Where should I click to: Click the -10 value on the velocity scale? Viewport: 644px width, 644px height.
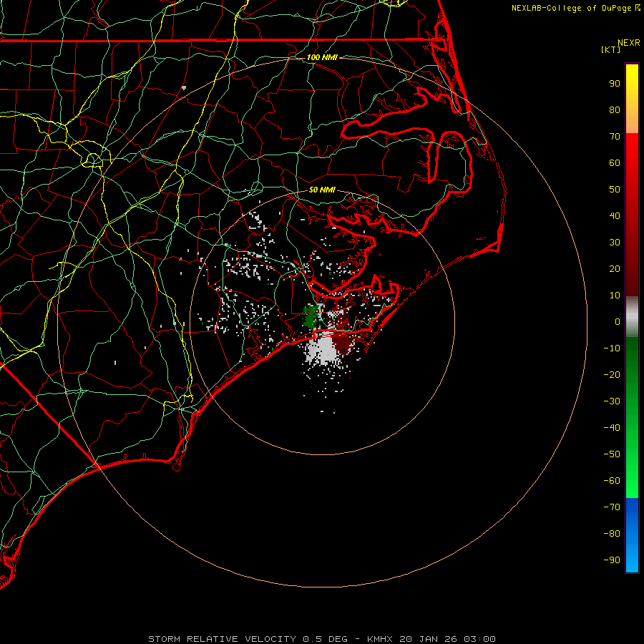point(612,348)
